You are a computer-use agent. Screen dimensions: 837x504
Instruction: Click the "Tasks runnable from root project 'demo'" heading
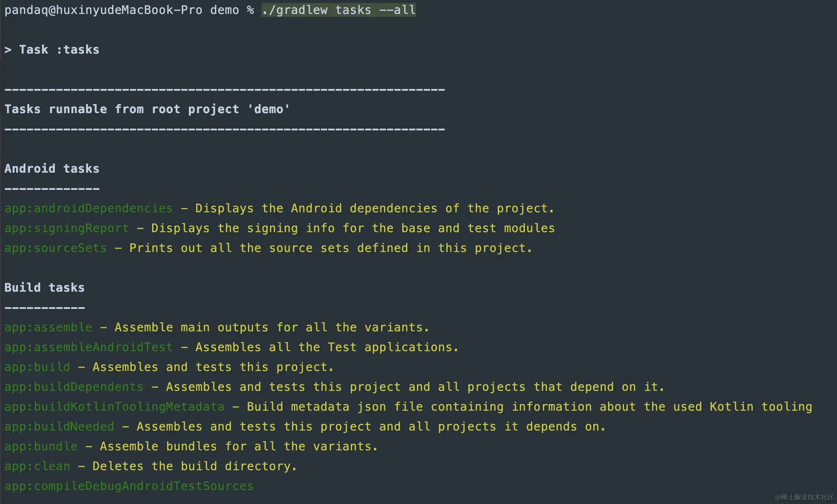pos(147,109)
